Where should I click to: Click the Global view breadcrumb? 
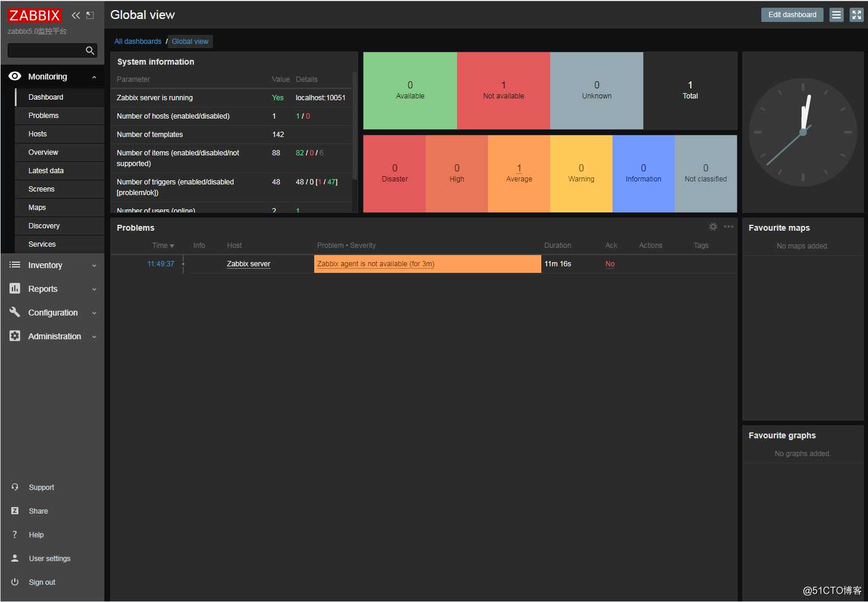(190, 42)
